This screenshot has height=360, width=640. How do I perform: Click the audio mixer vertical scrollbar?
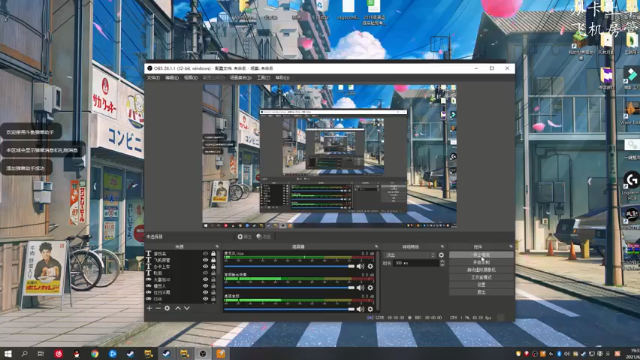click(x=378, y=282)
